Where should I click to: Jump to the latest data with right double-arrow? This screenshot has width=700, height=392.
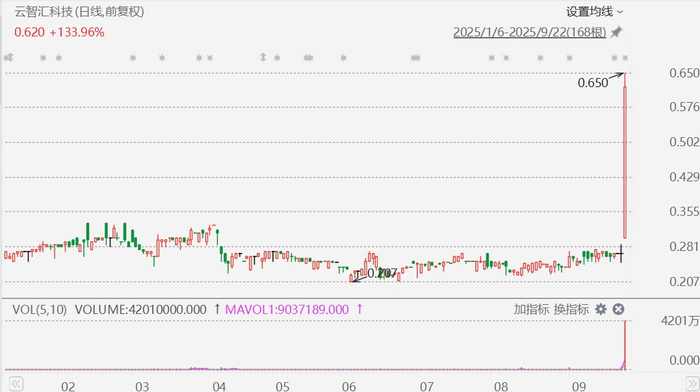pos(692,384)
